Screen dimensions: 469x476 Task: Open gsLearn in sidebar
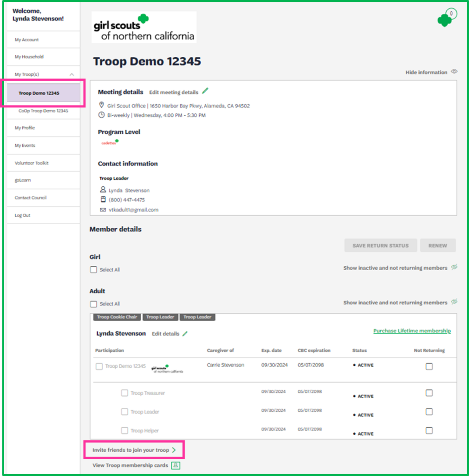[43, 180]
